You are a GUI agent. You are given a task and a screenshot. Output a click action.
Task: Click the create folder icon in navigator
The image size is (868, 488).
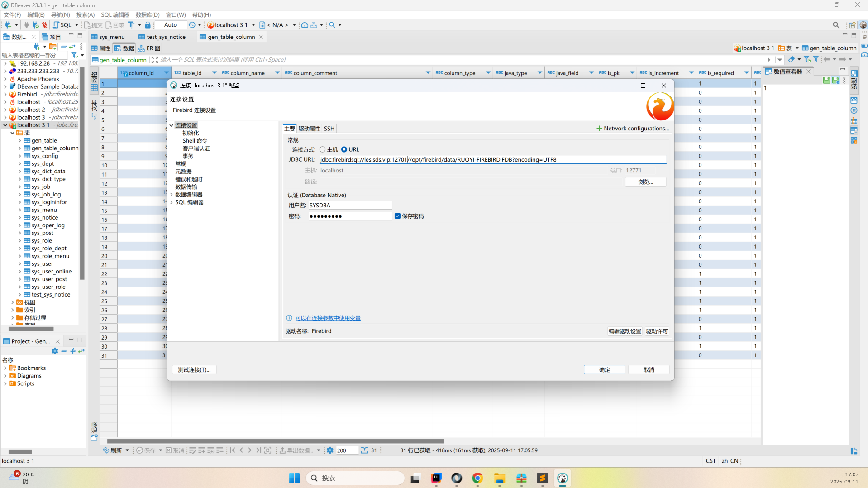pyautogui.click(x=53, y=47)
